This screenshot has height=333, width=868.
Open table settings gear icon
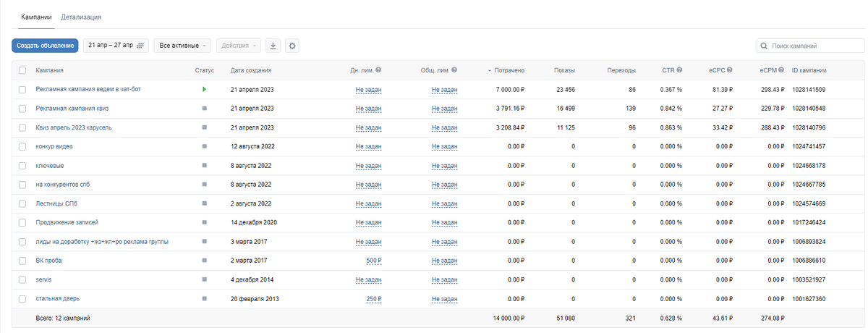point(292,46)
